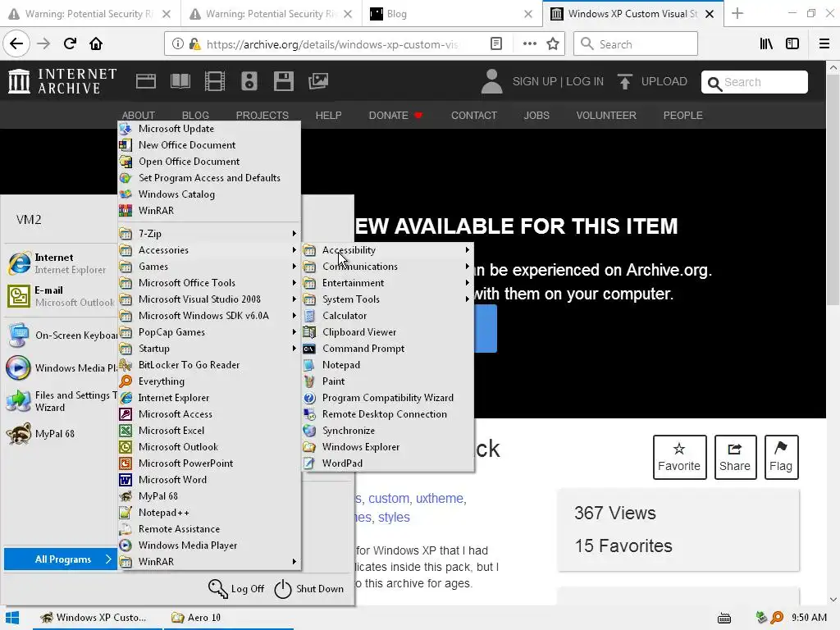Open BitLocker To Go Reader
This screenshot has width=840, height=630.
pyautogui.click(x=209, y=365)
